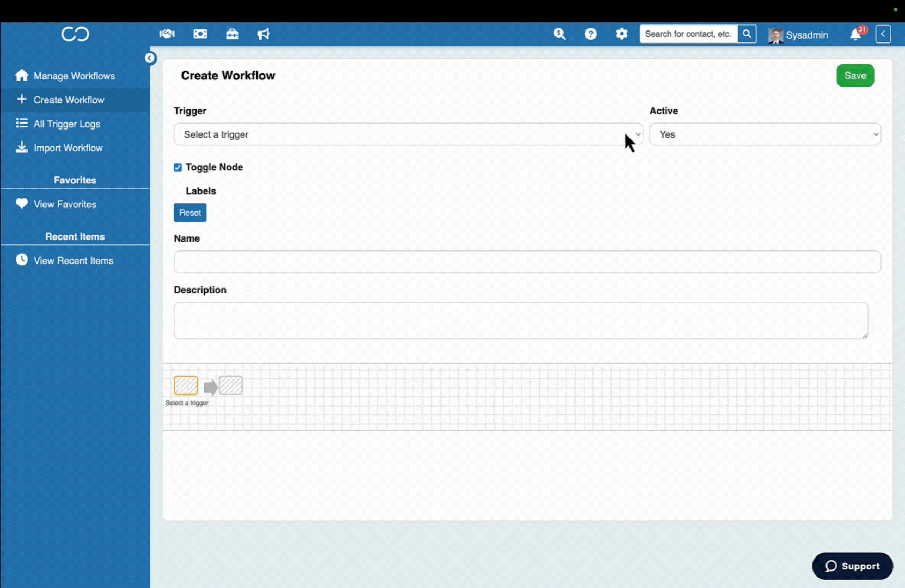Focus the Name input field
The width and height of the screenshot is (905, 588).
(527, 262)
